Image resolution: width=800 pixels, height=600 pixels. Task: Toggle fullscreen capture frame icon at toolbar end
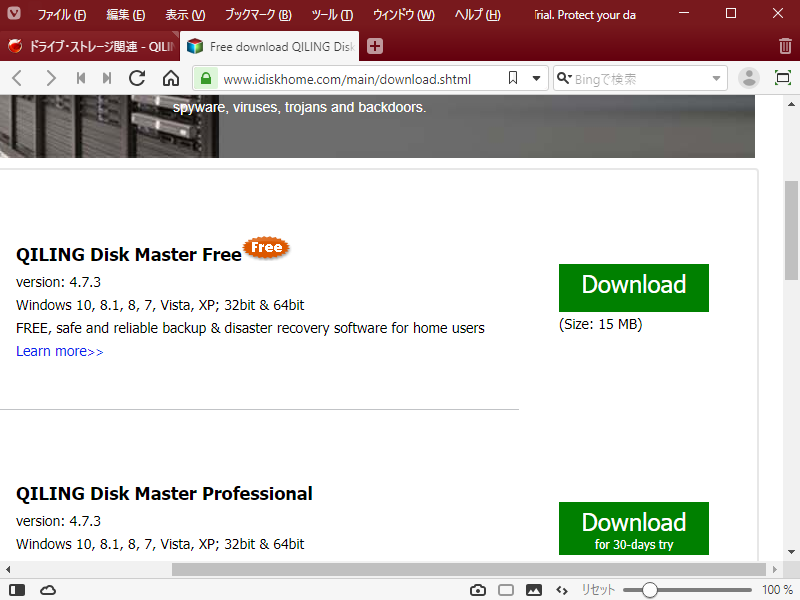(783, 78)
